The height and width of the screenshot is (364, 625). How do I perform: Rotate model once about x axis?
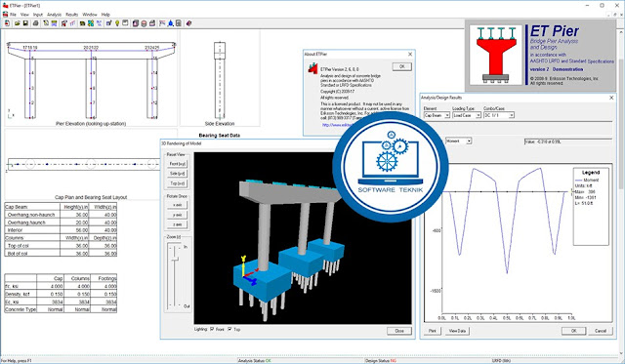click(x=177, y=205)
